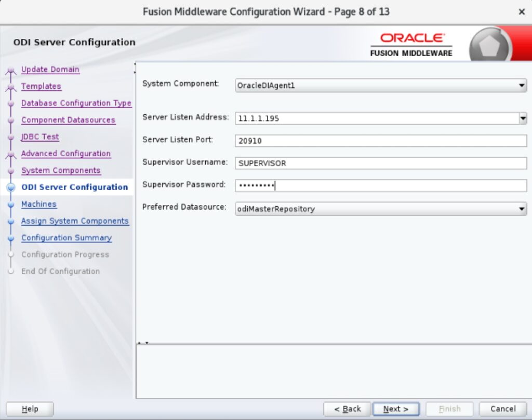Viewport: 532px width, 420px height.
Task: Click the Supervisor Username field
Action: click(x=381, y=164)
